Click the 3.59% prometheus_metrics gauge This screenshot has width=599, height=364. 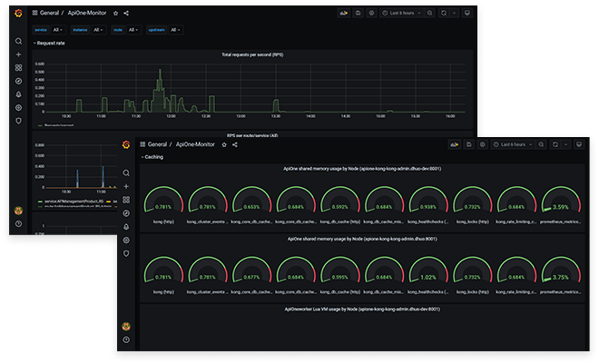[x=560, y=201]
